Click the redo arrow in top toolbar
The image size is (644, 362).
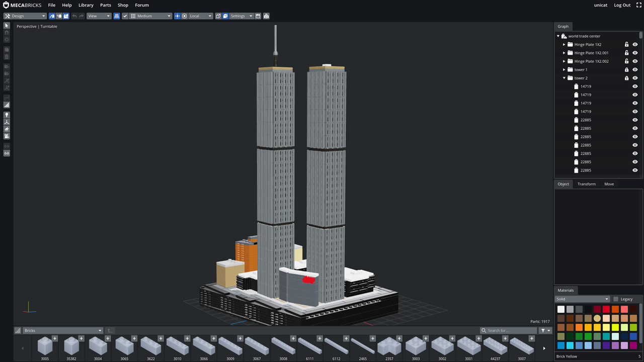pyautogui.click(x=82, y=16)
